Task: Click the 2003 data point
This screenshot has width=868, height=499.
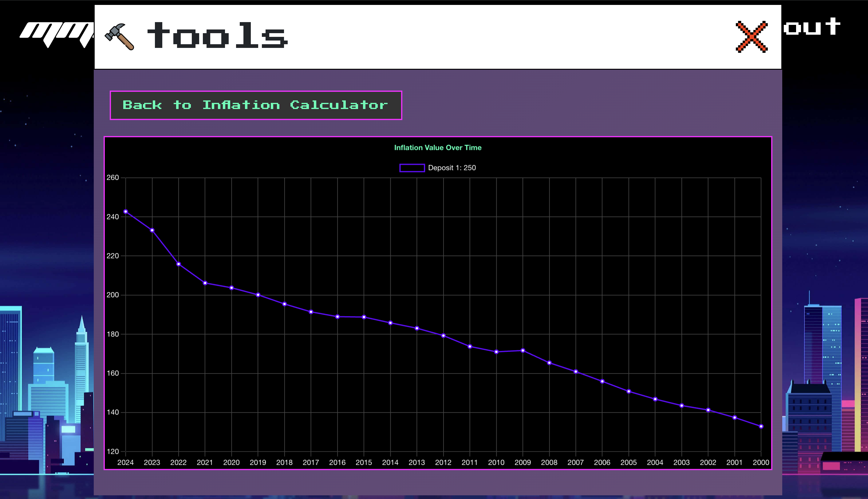Action: pos(681,405)
